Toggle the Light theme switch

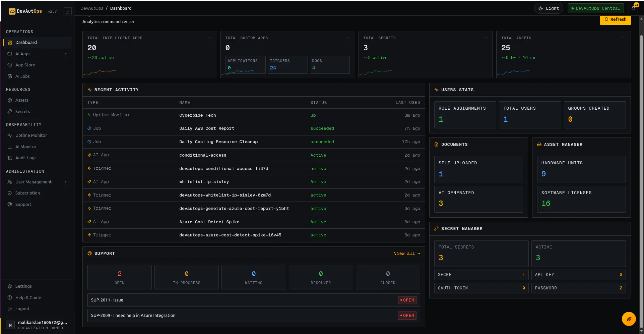(x=549, y=8)
